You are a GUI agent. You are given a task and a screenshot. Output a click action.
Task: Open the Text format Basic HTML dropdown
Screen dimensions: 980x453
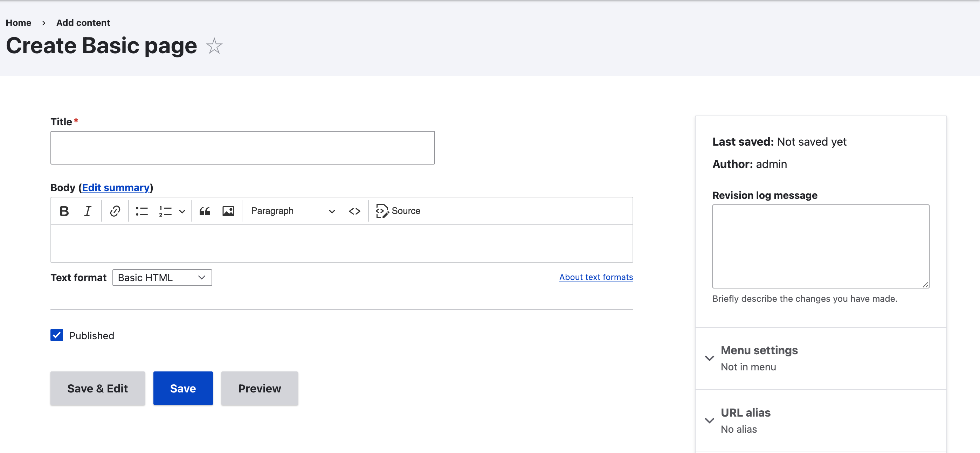coord(162,278)
